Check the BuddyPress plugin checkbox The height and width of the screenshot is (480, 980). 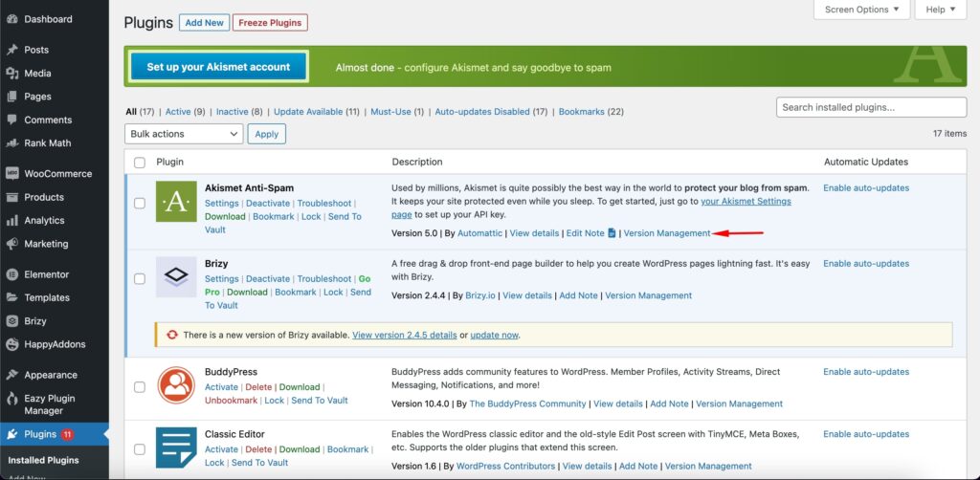[x=140, y=387]
